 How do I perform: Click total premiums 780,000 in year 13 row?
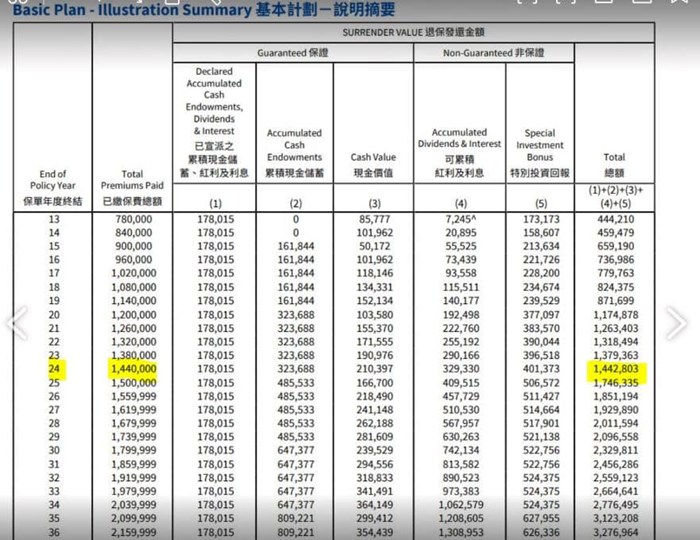(132, 219)
